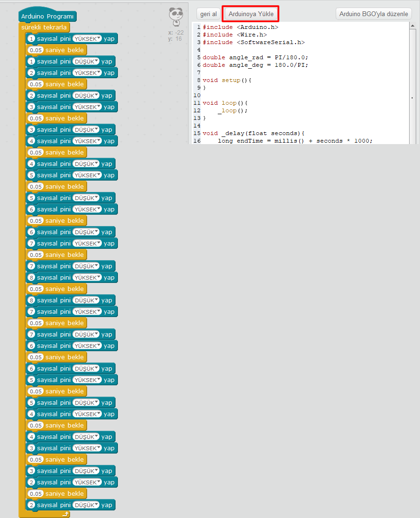Click code line 'void setup(){'
The height and width of the screenshot is (518, 420).
(227, 80)
